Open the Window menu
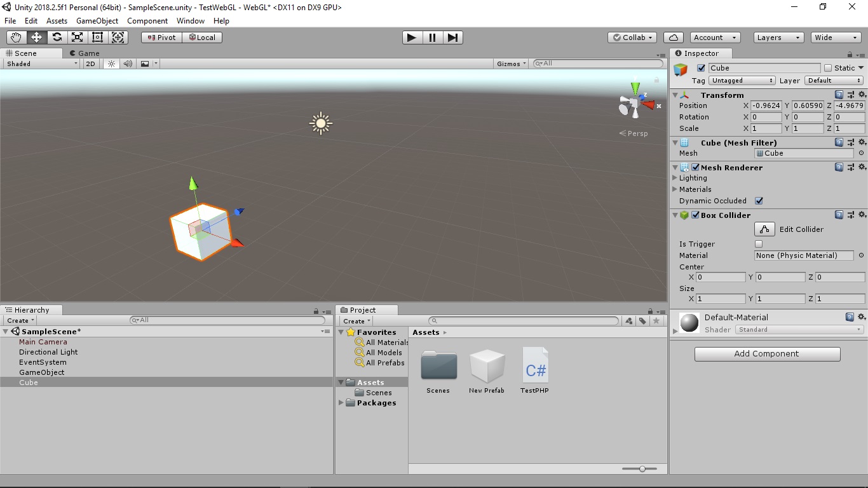This screenshot has height=488, width=868. [x=191, y=20]
